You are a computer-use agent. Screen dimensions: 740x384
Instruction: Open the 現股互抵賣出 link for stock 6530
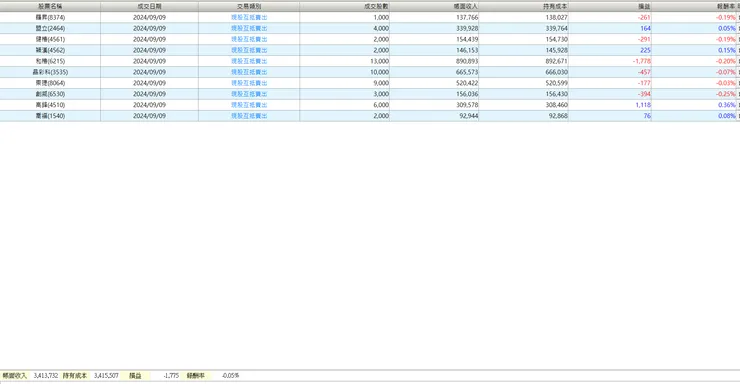[x=249, y=94]
